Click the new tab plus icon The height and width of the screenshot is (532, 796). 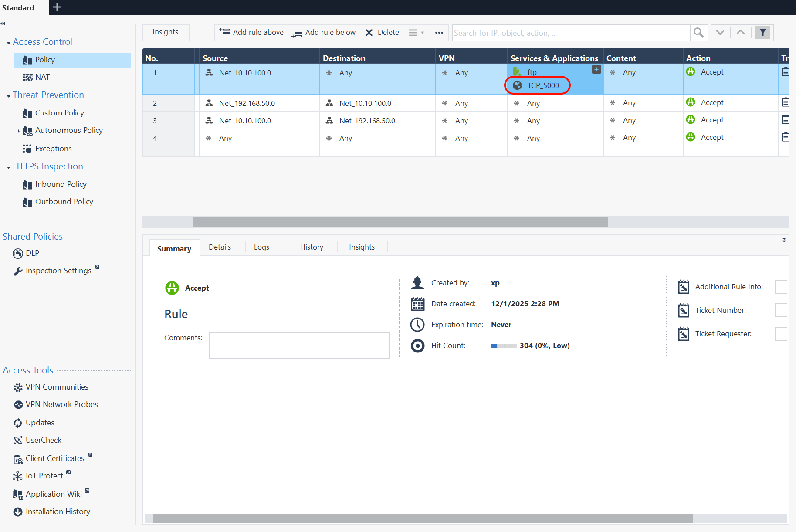[x=57, y=7]
